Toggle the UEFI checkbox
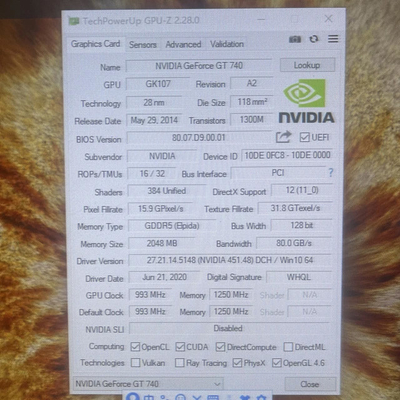Viewport: 400px width, 400px height. (304, 137)
